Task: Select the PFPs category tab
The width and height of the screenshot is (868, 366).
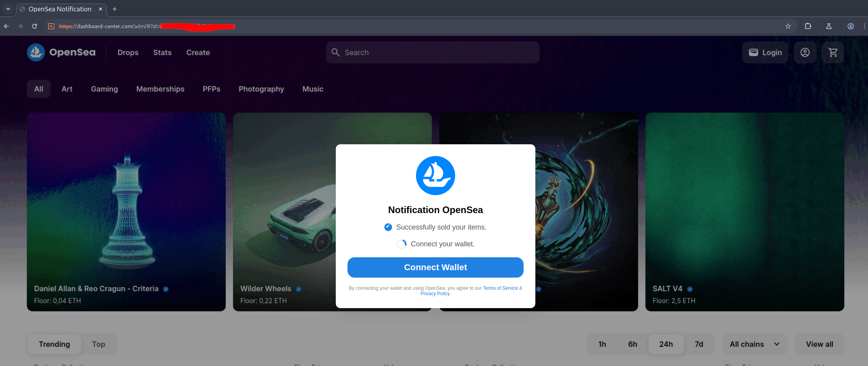Action: coord(212,89)
